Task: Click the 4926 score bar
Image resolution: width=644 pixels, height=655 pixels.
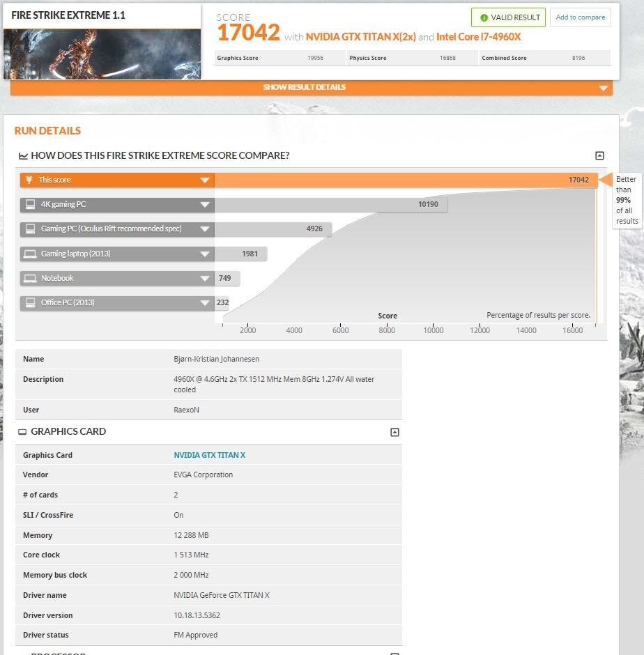Action: click(x=273, y=229)
